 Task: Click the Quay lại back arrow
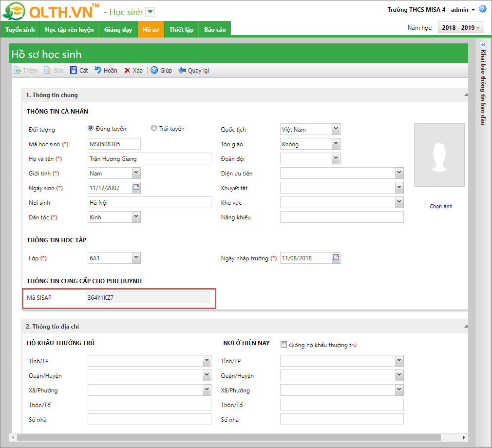click(182, 70)
